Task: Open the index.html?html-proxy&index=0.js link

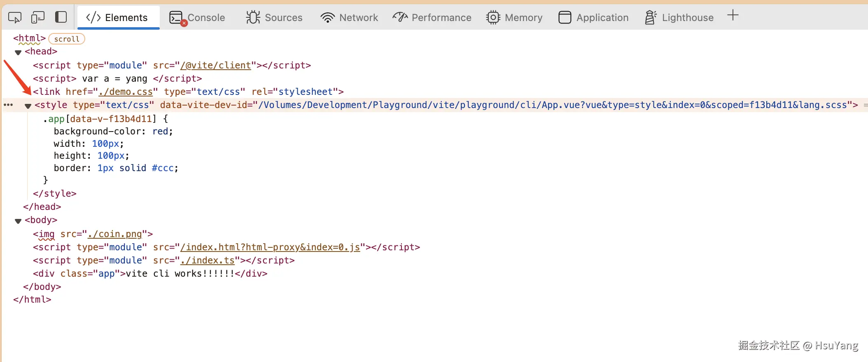Action: point(270,247)
